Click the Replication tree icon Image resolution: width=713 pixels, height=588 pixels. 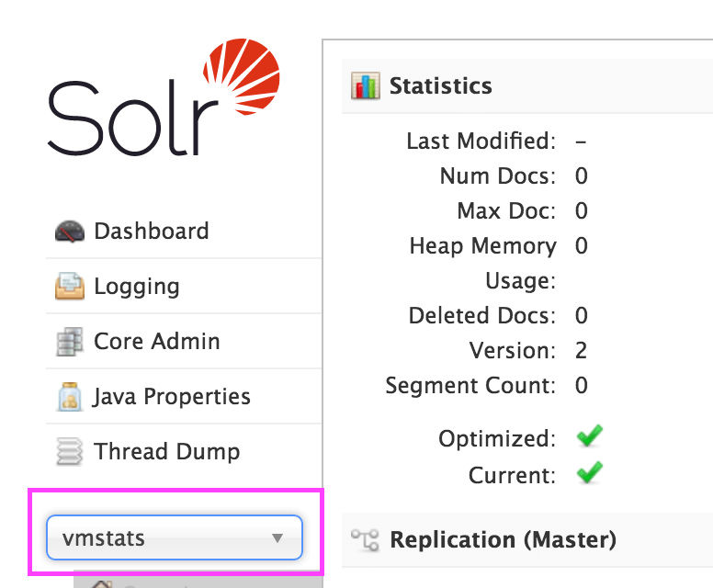[365, 540]
